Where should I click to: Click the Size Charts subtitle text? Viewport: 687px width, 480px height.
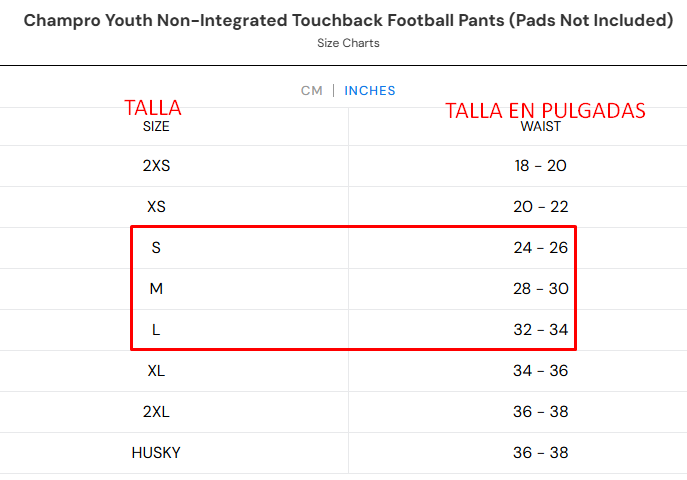click(x=348, y=43)
